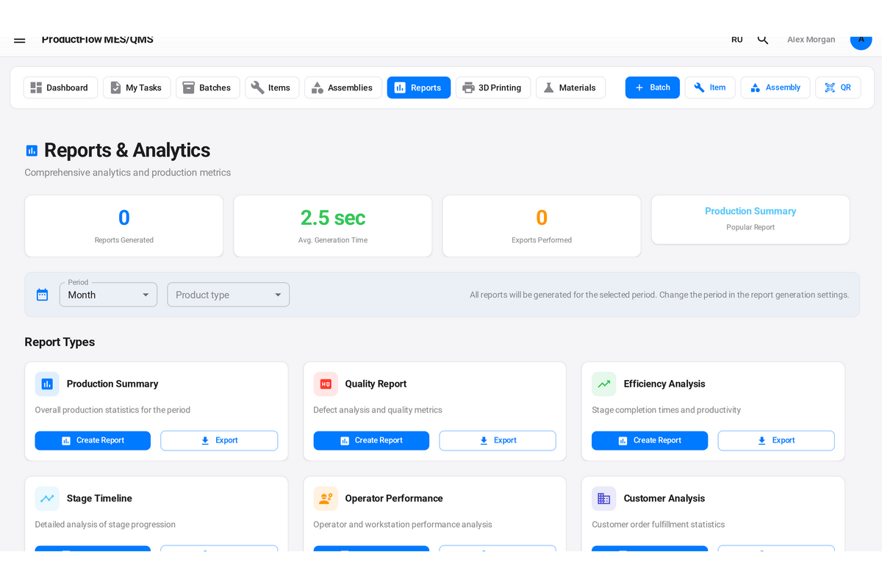Screen dimensions: 882x588
Task: Go to the Assemblies tab
Action: click(x=343, y=87)
